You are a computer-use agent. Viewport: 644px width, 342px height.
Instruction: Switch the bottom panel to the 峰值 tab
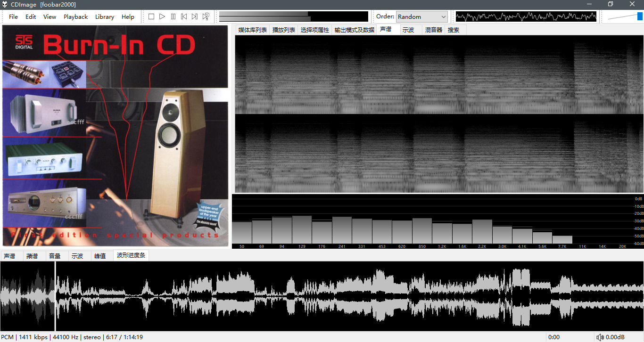coord(100,256)
